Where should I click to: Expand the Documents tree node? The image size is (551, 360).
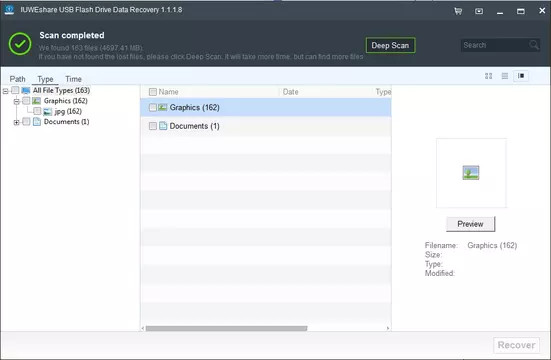[17, 122]
